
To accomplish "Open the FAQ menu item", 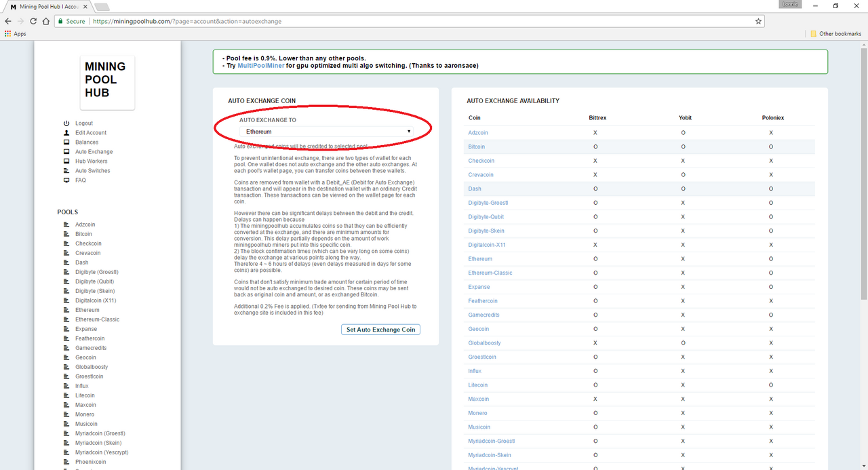I will coord(81,180).
